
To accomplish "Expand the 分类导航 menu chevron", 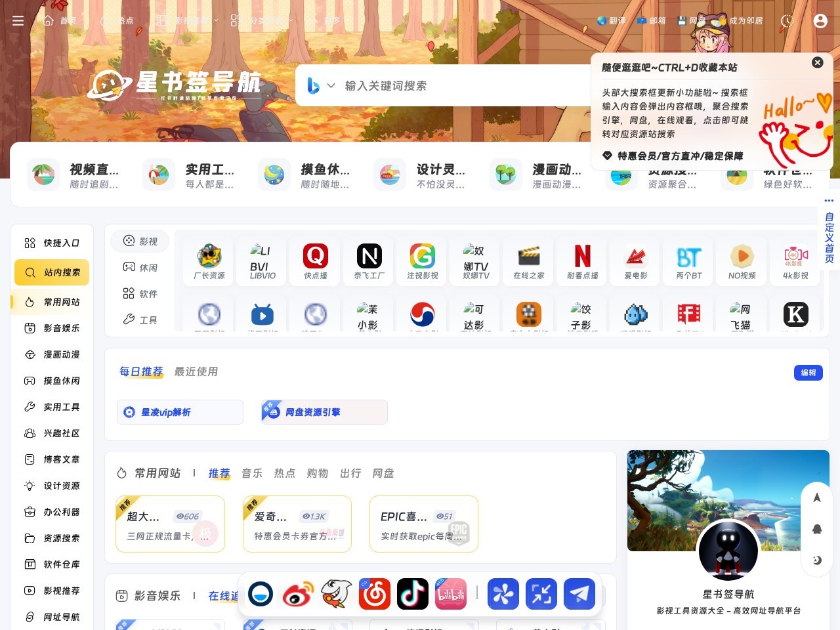I will 291,20.
